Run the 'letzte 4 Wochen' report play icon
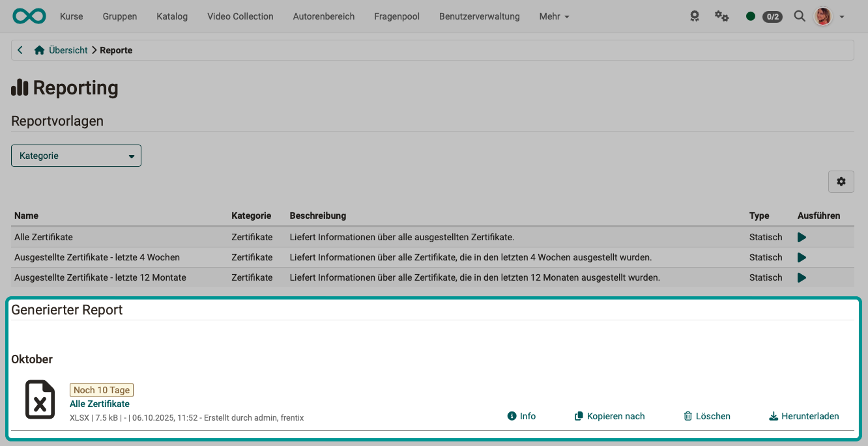The width and height of the screenshot is (868, 446). point(802,257)
